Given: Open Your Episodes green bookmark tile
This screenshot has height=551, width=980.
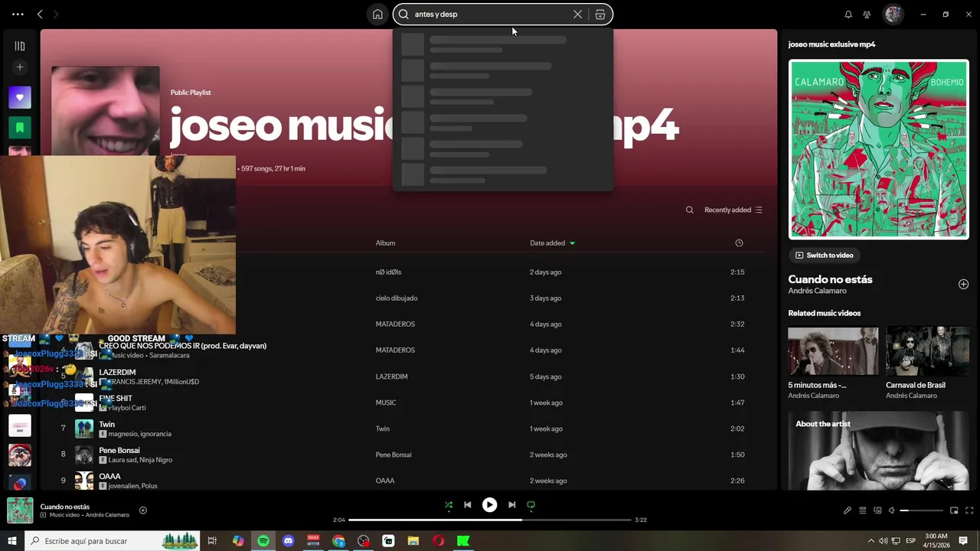Looking at the screenshot, I should point(20,127).
